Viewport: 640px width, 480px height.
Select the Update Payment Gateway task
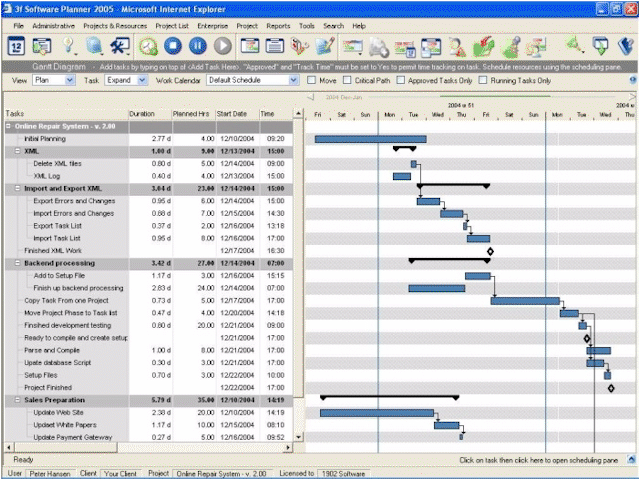pos(149,437)
